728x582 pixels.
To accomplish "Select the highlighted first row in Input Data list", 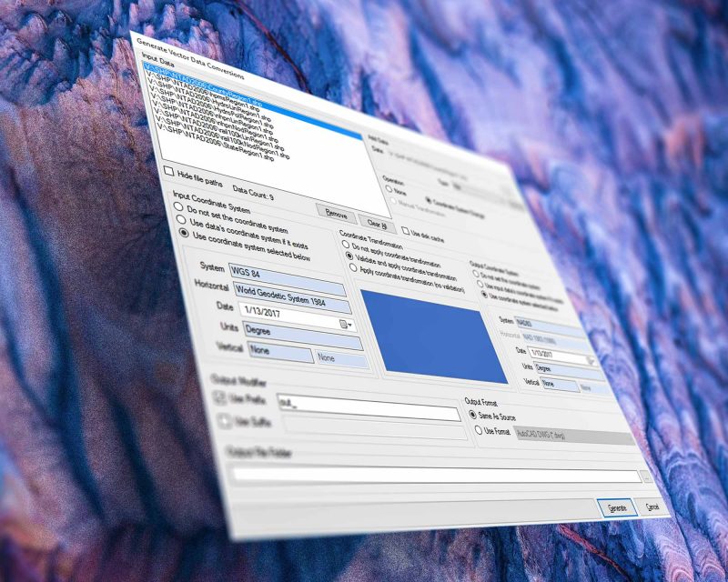I will click(252, 101).
